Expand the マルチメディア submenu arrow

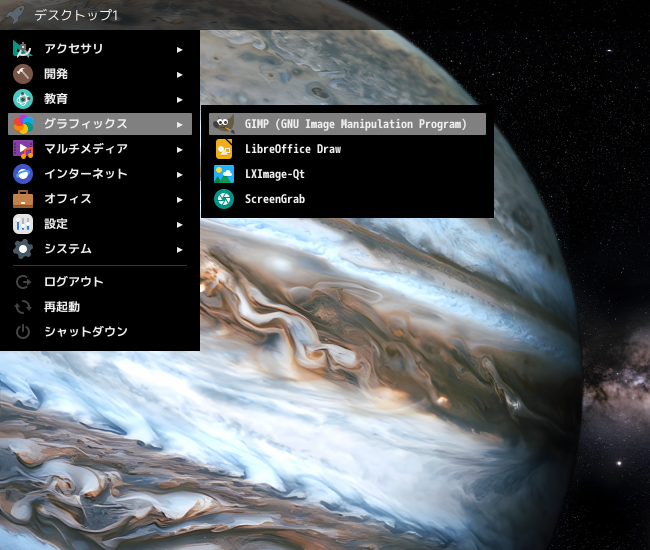point(179,150)
